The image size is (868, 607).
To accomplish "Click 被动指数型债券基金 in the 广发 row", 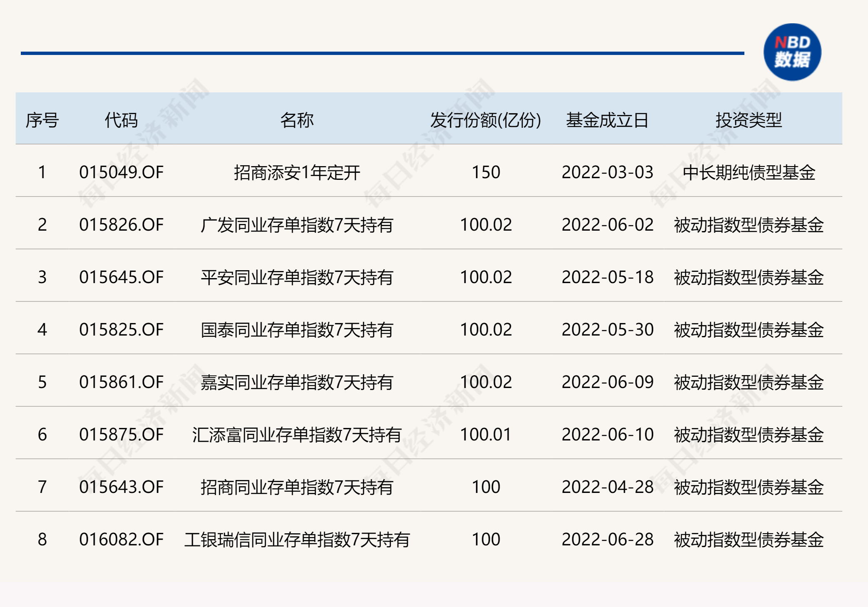I will coord(749,225).
